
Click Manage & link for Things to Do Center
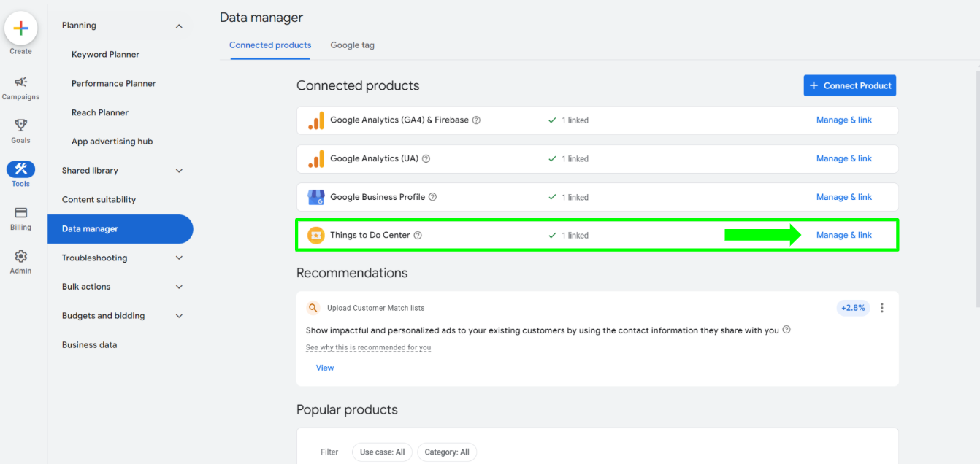pyautogui.click(x=843, y=236)
